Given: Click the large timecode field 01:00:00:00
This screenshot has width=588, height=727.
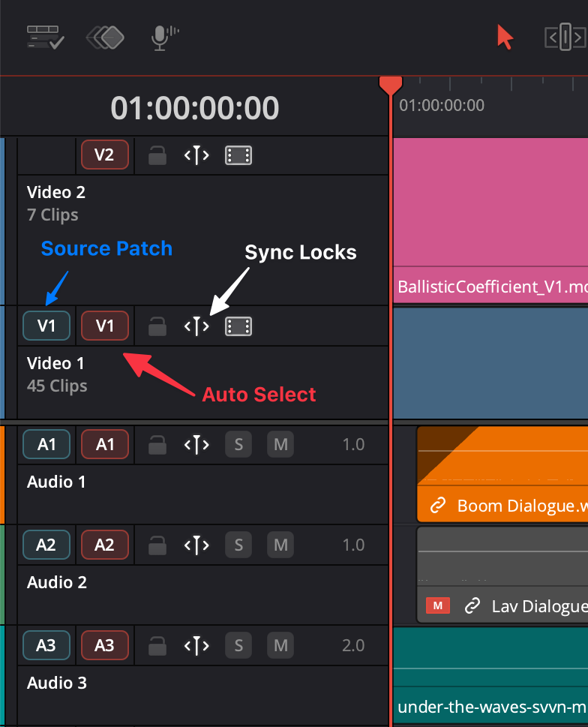Looking at the screenshot, I should click(x=194, y=108).
